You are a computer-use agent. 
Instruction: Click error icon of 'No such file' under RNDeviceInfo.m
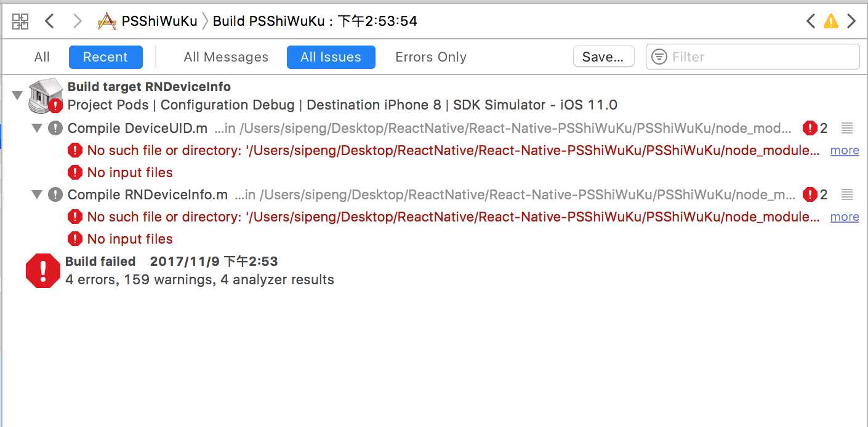coord(75,217)
